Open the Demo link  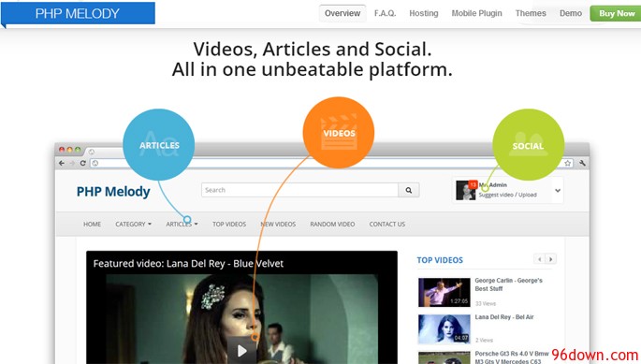pyautogui.click(x=571, y=13)
